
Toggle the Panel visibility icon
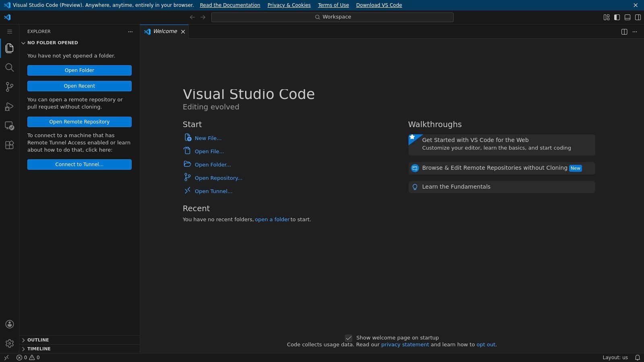pos(627,17)
